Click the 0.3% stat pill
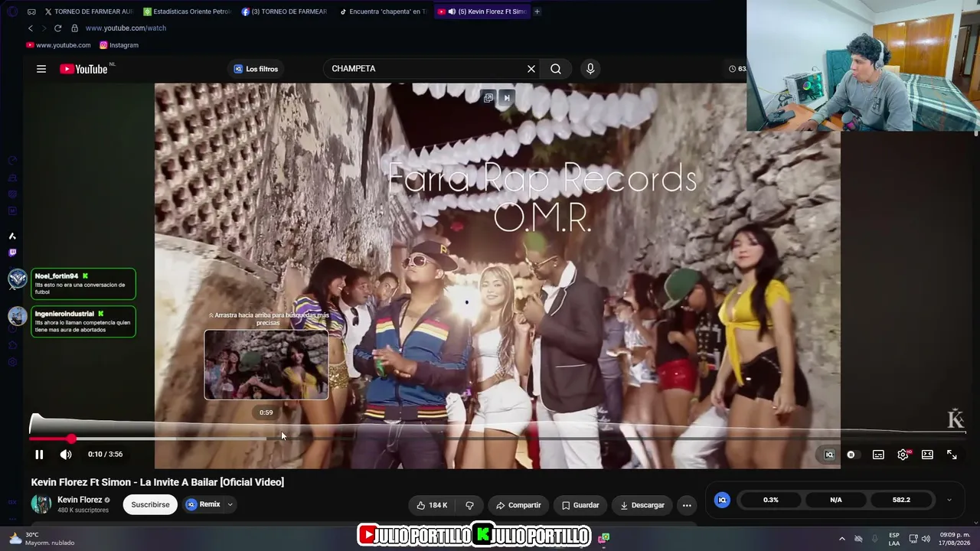 coord(771,500)
